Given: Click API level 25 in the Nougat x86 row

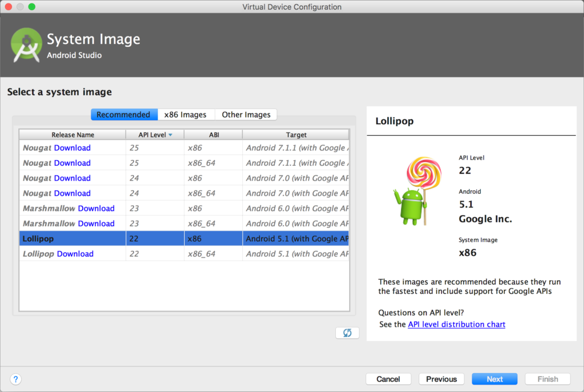Looking at the screenshot, I should pos(155,148).
